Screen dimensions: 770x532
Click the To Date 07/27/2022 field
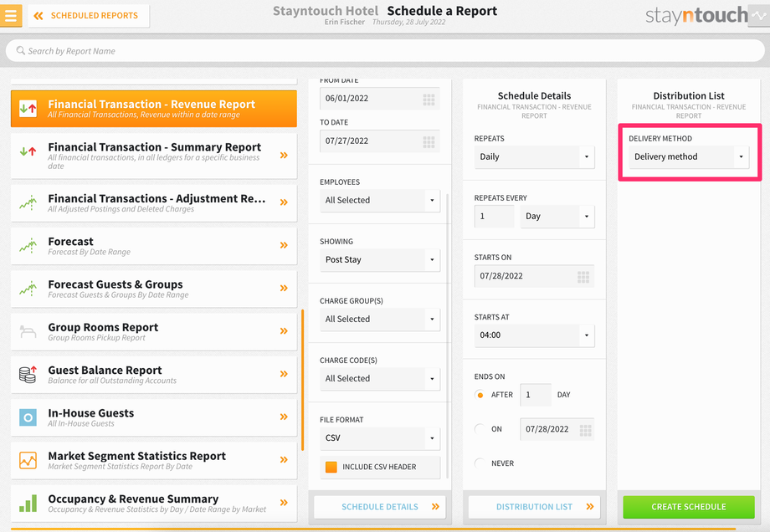tap(380, 141)
